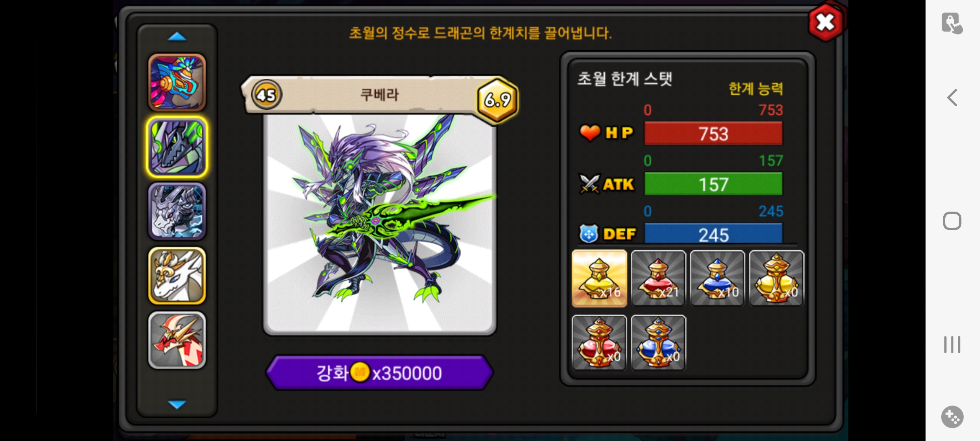Choose the white gold-horned dragon portrait
Viewport: 980px width, 441px height.
tap(177, 276)
